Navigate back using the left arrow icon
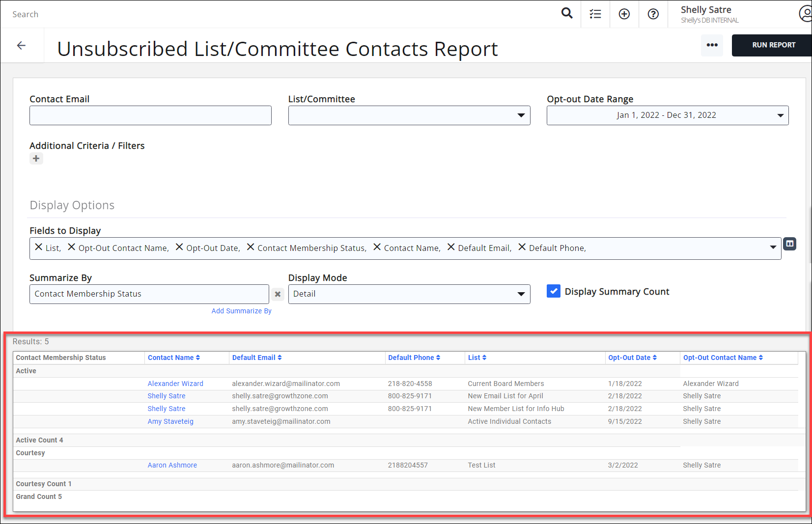Viewport: 812px width, 524px height. point(21,45)
